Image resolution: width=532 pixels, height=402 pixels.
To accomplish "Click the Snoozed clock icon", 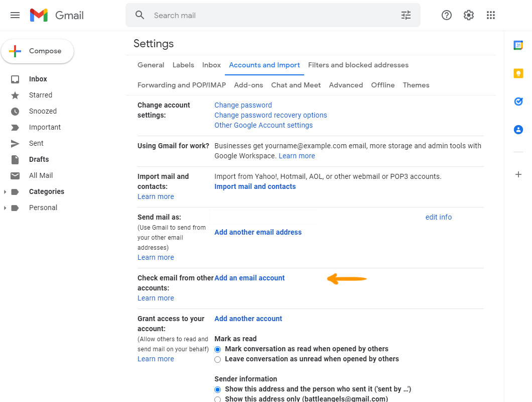I will [x=15, y=111].
